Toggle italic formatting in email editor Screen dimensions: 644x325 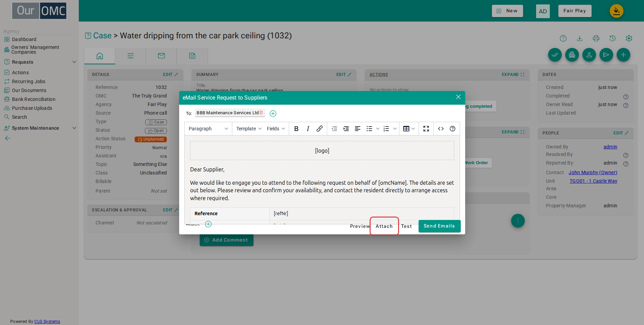(308, 129)
